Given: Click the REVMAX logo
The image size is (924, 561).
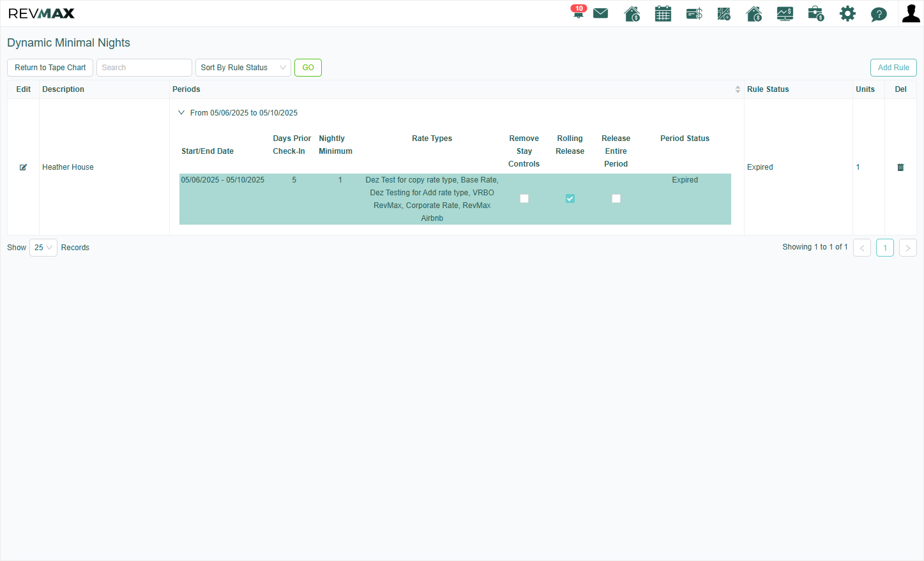Looking at the screenshot, I should (x=42, y=13).
